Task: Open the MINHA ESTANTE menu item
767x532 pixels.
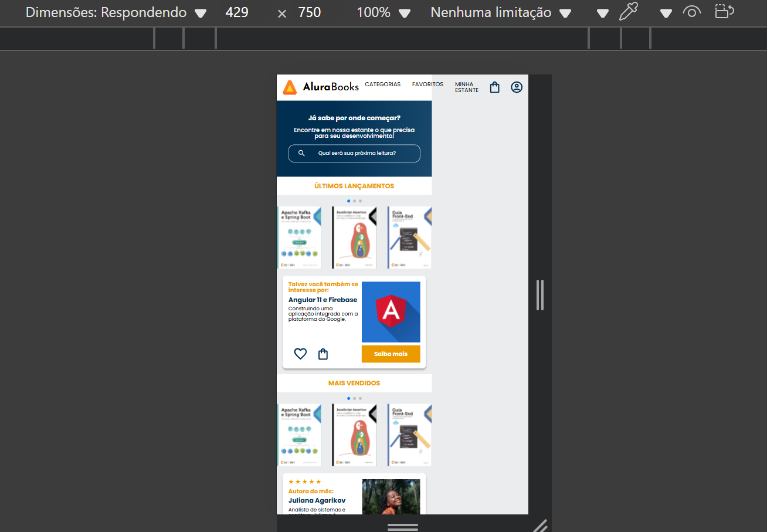Action: point(467,87)
